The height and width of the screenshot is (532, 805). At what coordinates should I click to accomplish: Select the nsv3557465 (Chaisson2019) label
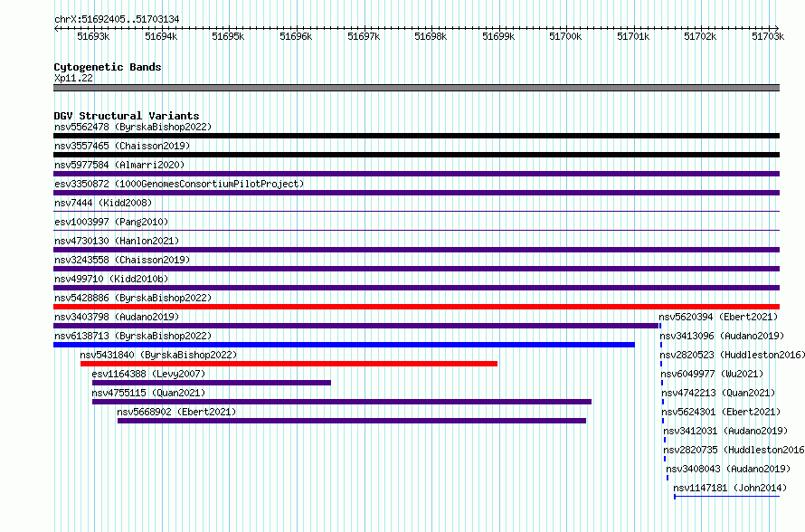coord(122,146)
